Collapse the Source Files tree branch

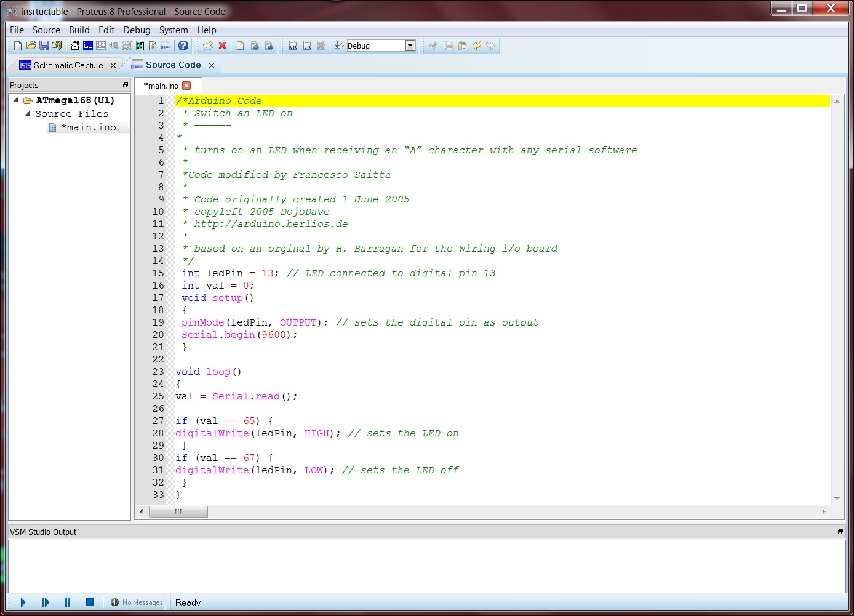point(27,113)
